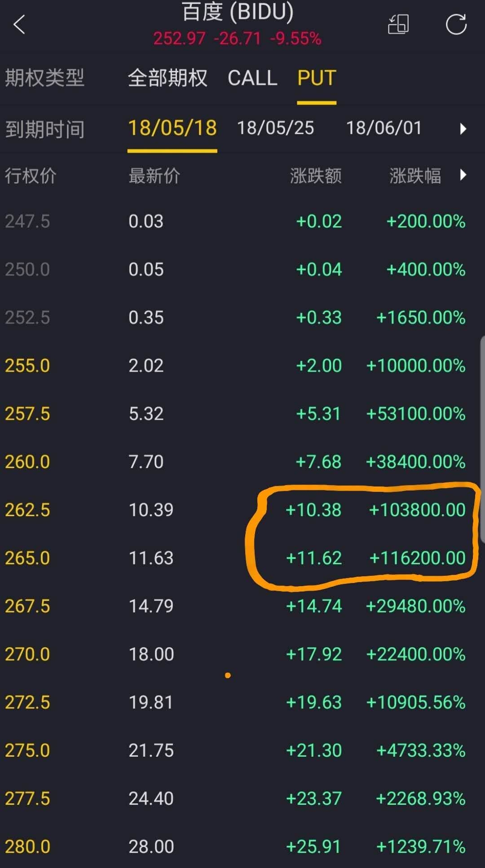485x868 pixels.
Task: Sort by 涨跌额 column header
Action: 315,176
